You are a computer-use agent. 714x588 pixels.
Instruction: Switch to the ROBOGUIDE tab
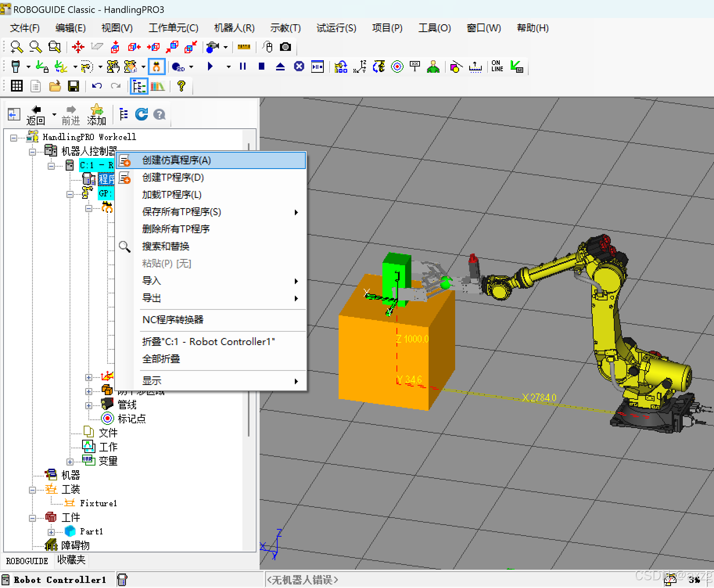click(x=27, y=561)
